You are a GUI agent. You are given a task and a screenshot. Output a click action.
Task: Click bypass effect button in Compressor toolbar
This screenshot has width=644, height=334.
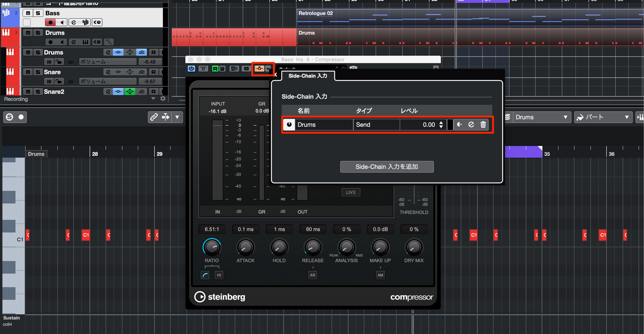(x=203, y=68)
